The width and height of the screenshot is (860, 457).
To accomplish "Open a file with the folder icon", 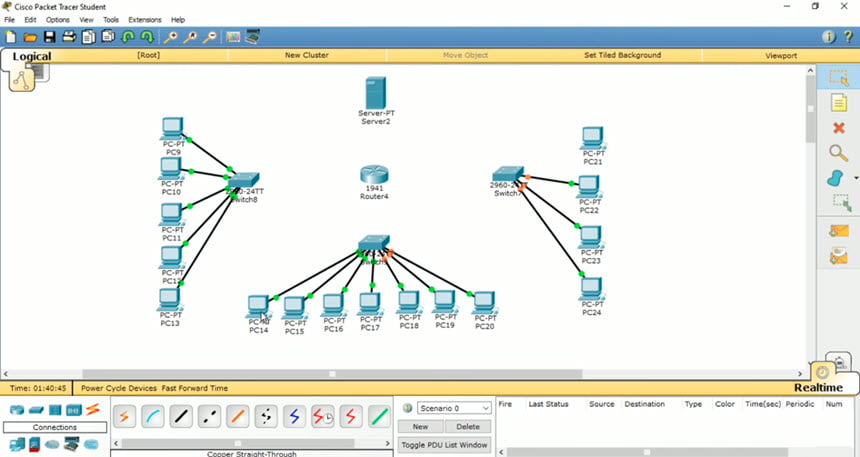I will point(30,37).
